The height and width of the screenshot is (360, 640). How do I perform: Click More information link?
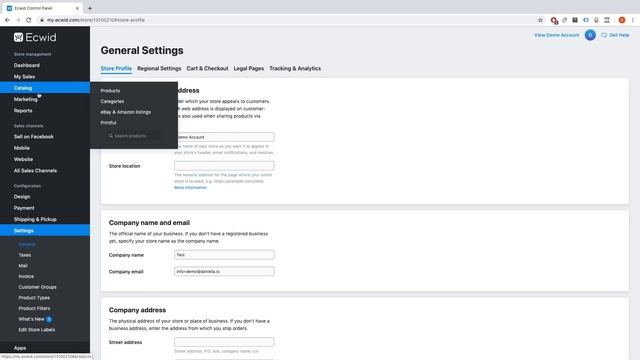[191, 188]
